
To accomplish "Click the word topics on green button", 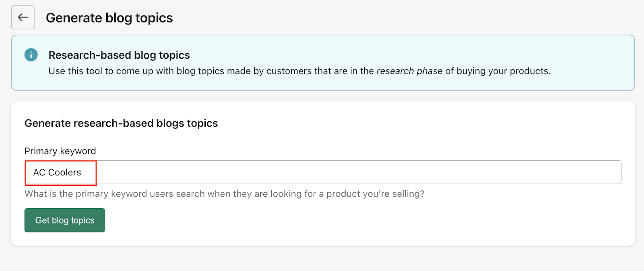I will click(x=83, y=221).
